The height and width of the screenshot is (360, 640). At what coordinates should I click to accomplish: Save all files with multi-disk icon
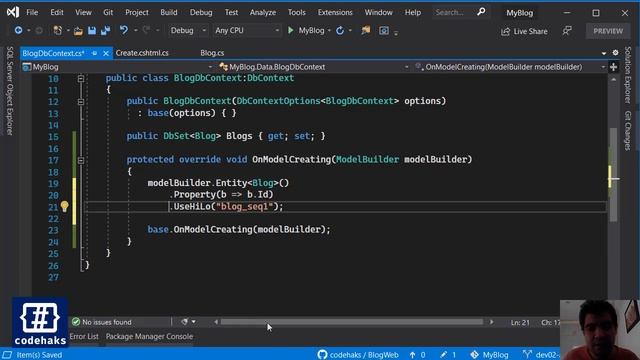pos(105,30)
